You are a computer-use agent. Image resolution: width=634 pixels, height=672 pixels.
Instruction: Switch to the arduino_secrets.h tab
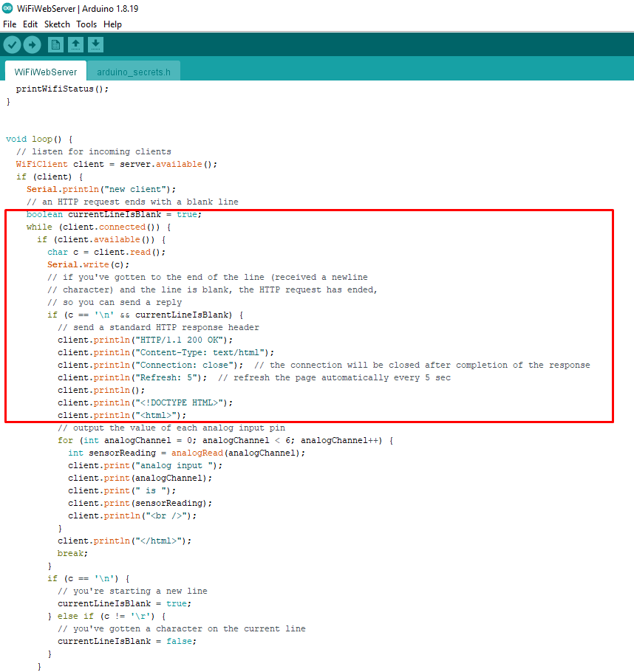click(134, 72)
